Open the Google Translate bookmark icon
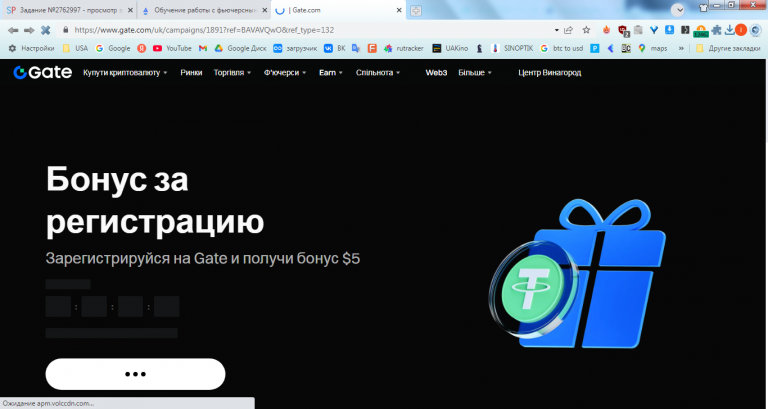 click(356, 48)
